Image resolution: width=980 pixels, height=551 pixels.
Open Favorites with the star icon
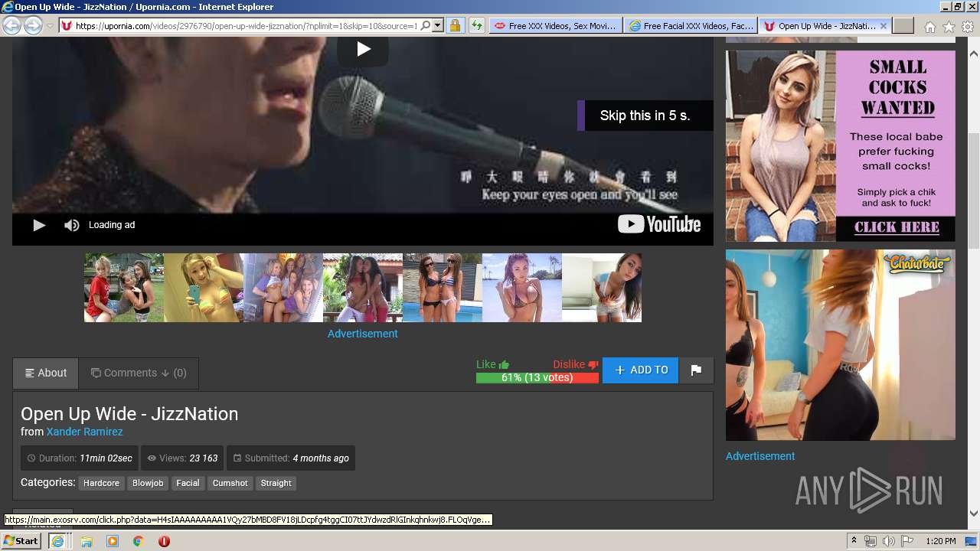949,27
